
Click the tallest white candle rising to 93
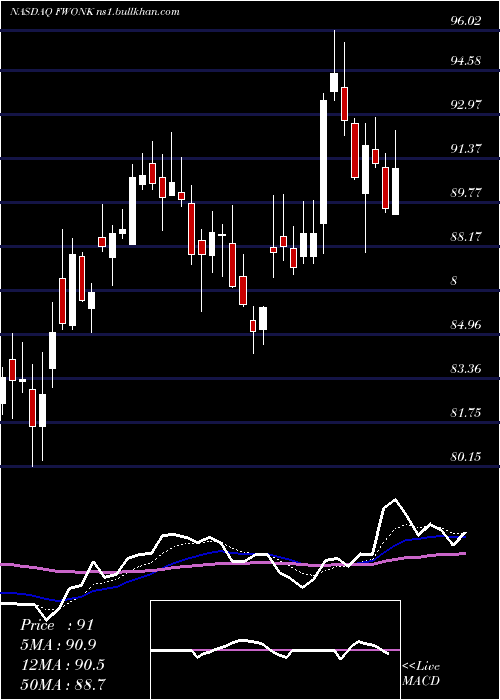pyautogui.click(x=324, y=162)
